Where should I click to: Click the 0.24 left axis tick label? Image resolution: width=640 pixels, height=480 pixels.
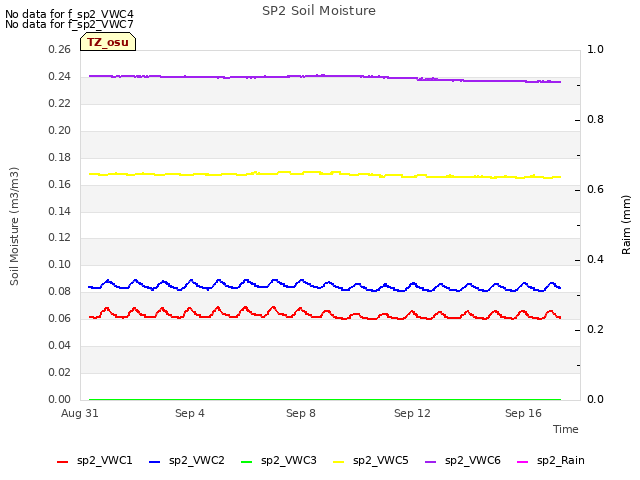pos(60,76)
